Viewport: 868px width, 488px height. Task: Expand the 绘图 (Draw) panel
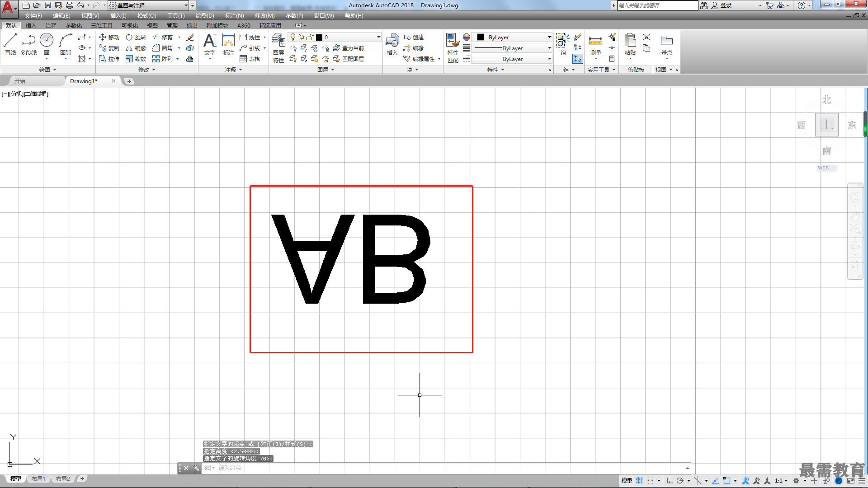point(47,70)
